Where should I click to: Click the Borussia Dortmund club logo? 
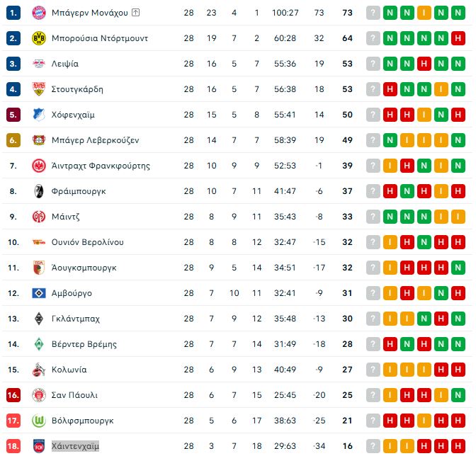point(39,38)
